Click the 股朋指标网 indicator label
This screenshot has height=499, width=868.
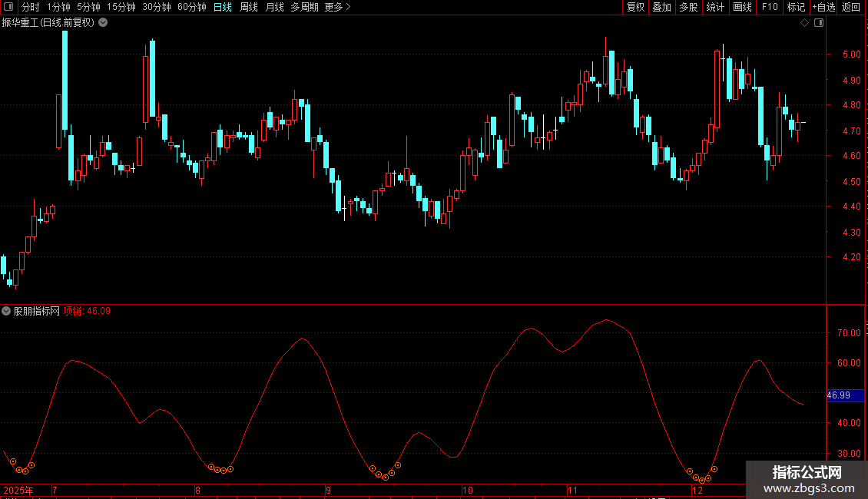click(37, 311)
